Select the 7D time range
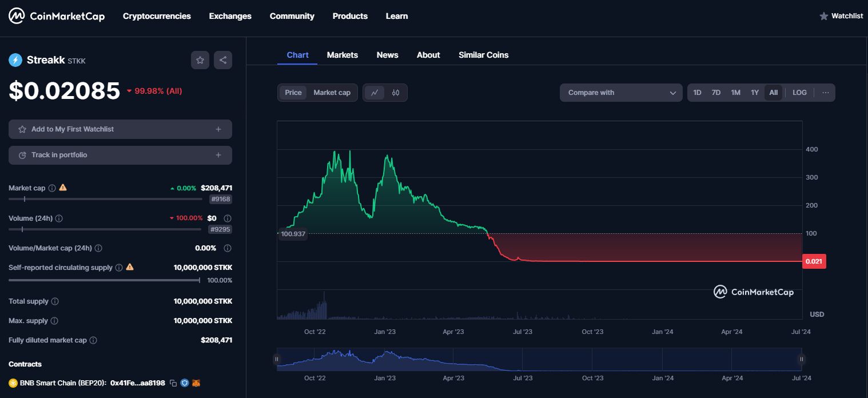Image resolution: width=868 pixels, height=398 pixels. click(x=716, y=93)
